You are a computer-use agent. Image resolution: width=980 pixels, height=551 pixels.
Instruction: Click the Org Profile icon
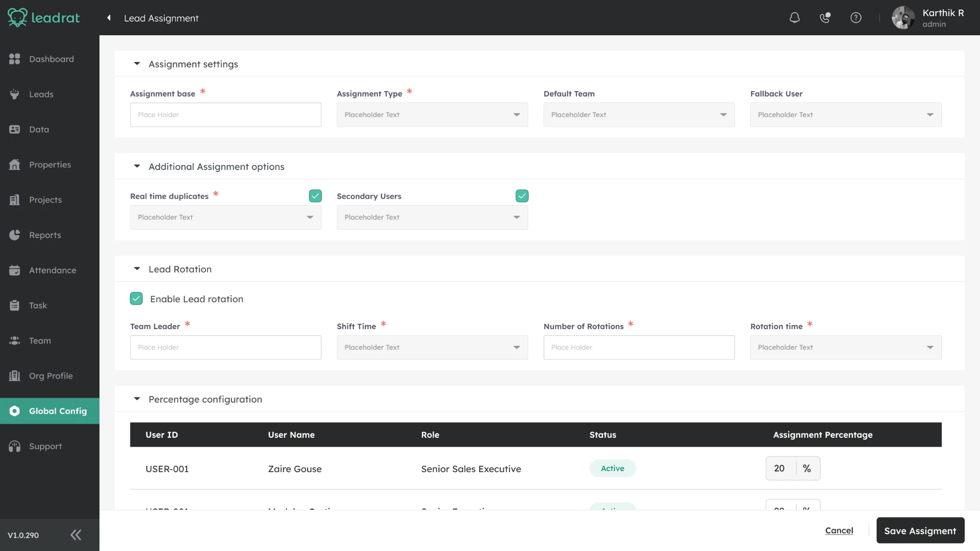15,376
